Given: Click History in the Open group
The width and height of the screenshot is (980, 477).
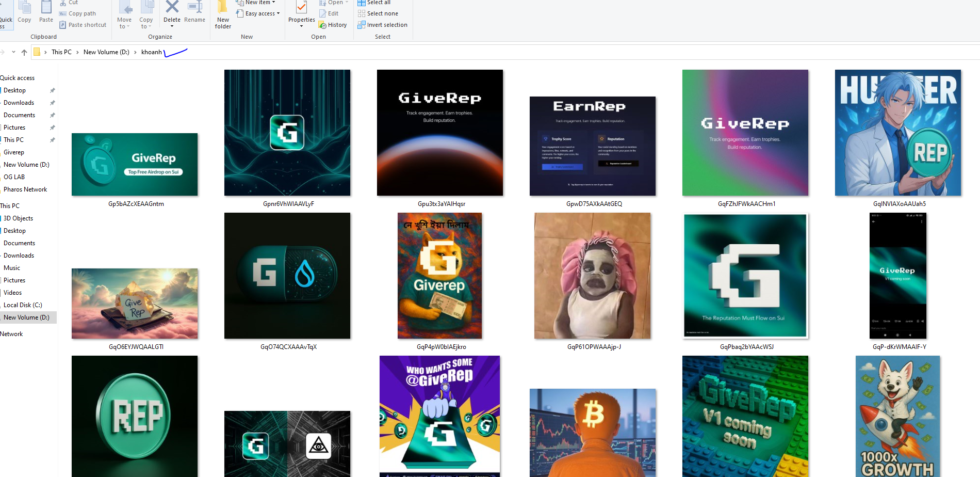Looking at the screenshot, I should 333,25.
